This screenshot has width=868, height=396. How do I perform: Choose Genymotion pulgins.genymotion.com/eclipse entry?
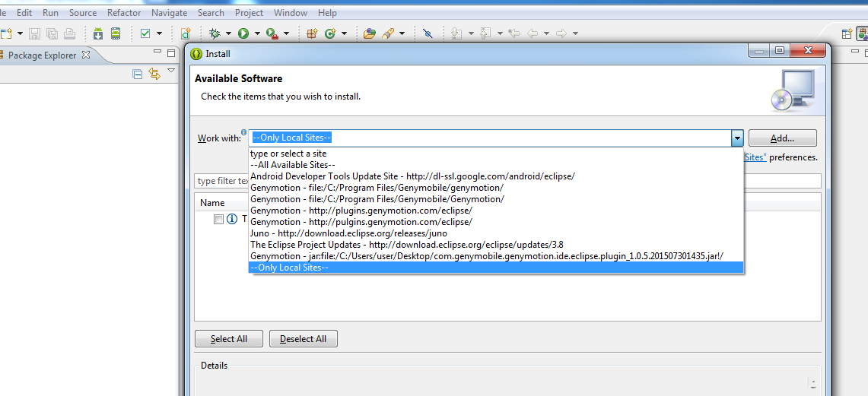(496, 222)
